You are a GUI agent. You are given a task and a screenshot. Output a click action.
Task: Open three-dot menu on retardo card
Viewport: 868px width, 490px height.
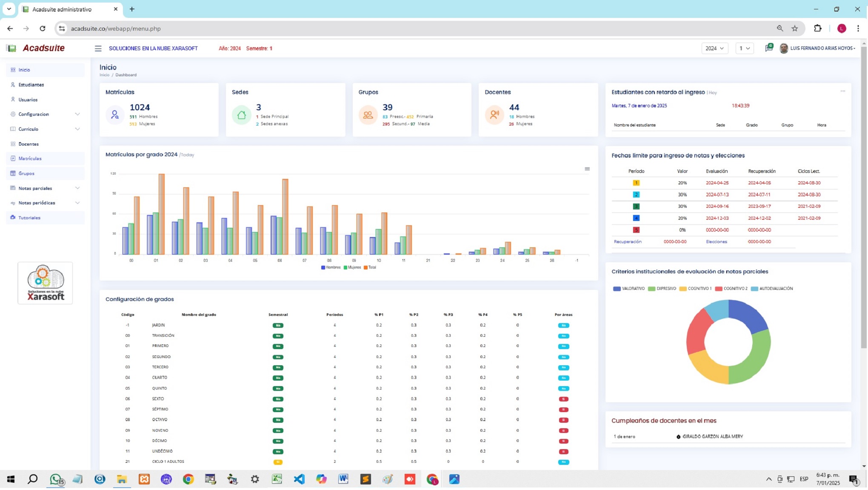coord(842,91)
